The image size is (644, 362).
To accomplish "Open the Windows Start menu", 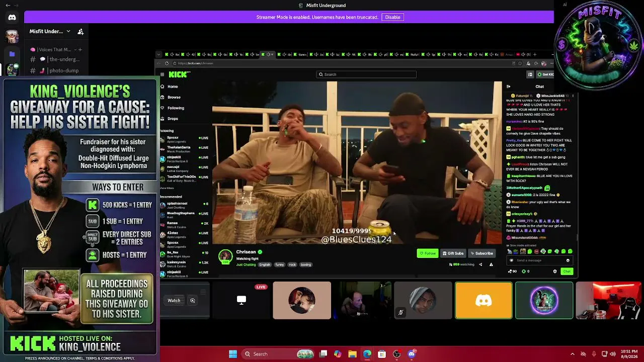I will click(x=233, y=354).
